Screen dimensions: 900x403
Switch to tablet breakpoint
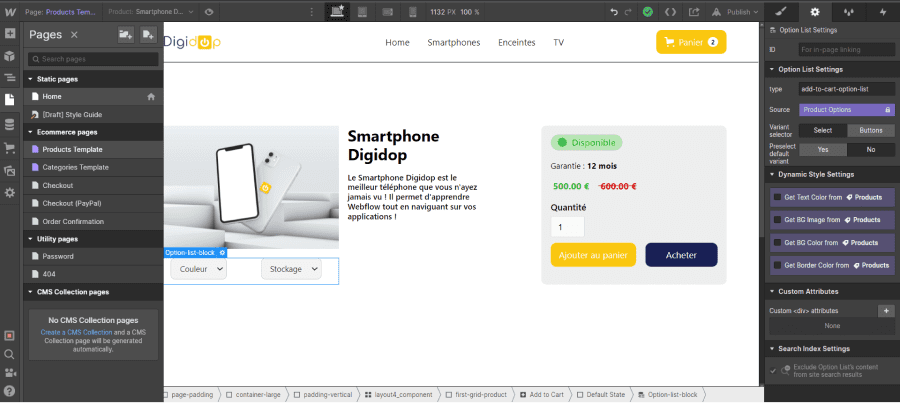(x=362, y=11)
